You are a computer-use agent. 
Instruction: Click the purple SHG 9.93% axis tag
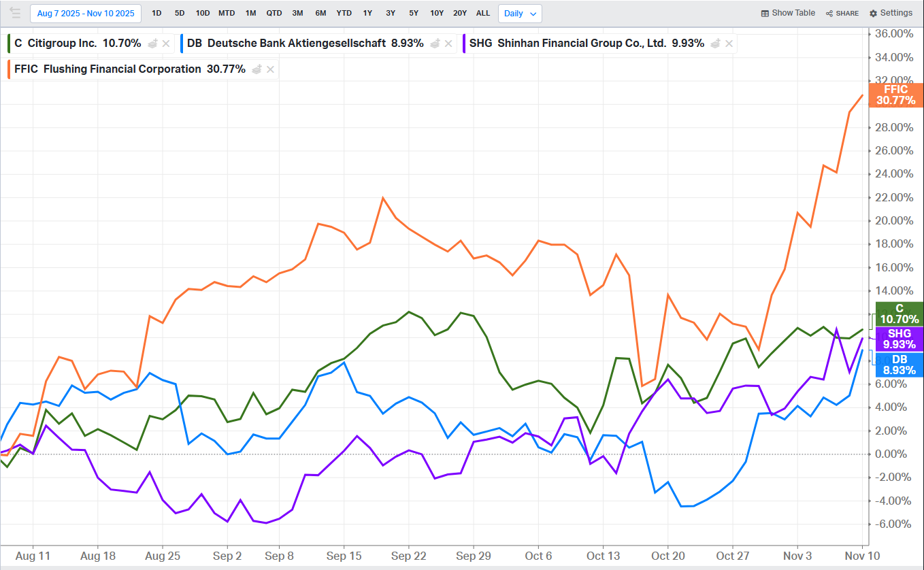pos(899,339)
